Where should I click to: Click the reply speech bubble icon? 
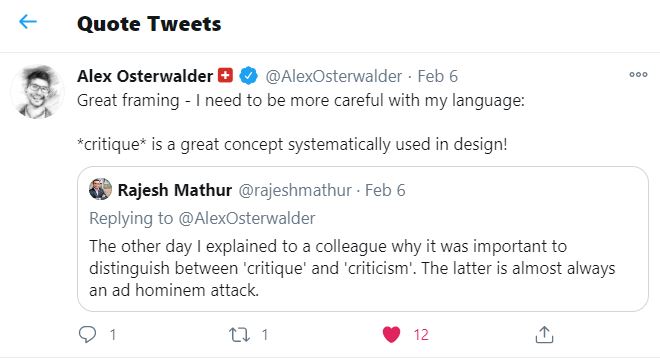(88, 335)
